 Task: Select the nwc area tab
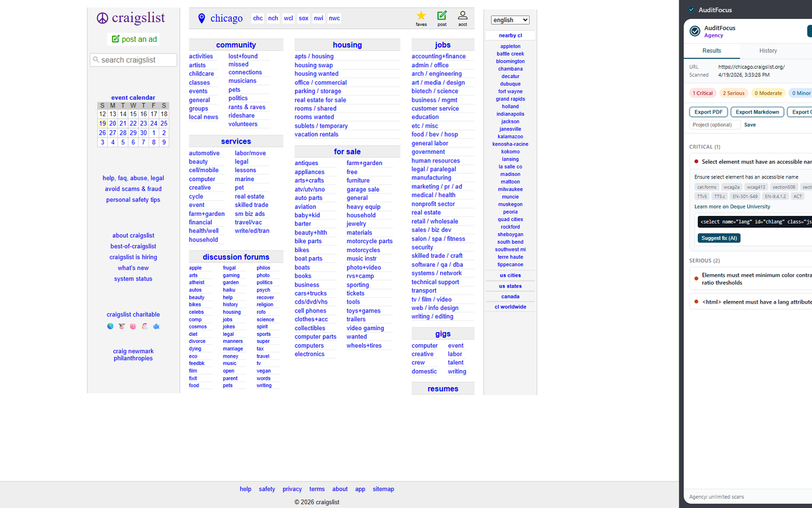click(x=334, y=18)
